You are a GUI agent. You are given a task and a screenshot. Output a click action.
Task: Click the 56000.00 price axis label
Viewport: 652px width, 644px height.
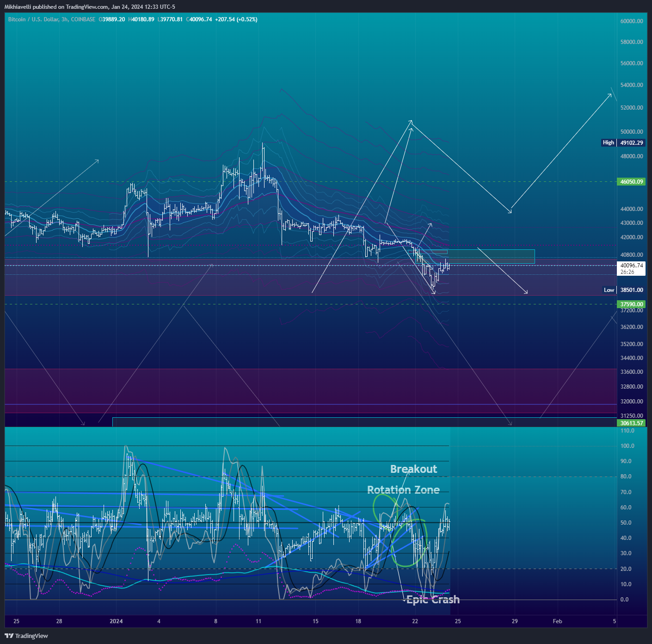click(x=632, y=63)
